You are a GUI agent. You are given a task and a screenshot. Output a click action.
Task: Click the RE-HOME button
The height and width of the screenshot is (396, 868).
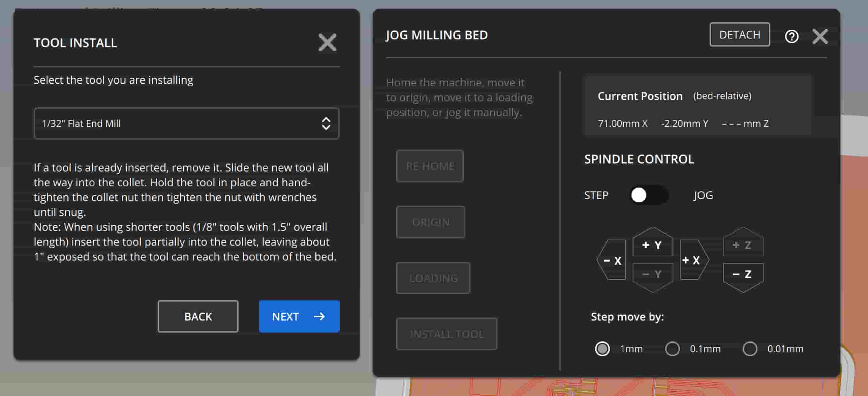point(430,166)
